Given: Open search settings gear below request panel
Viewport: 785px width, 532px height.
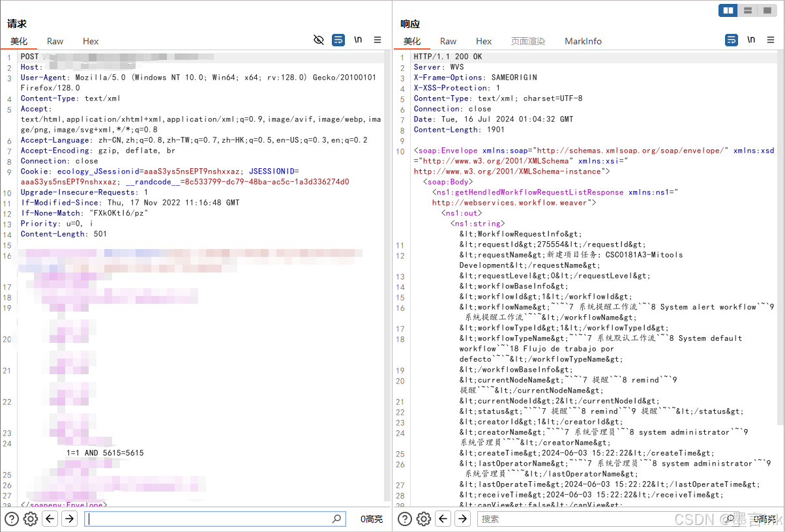Looking at the screenshot, I should (x=31, y=519).
